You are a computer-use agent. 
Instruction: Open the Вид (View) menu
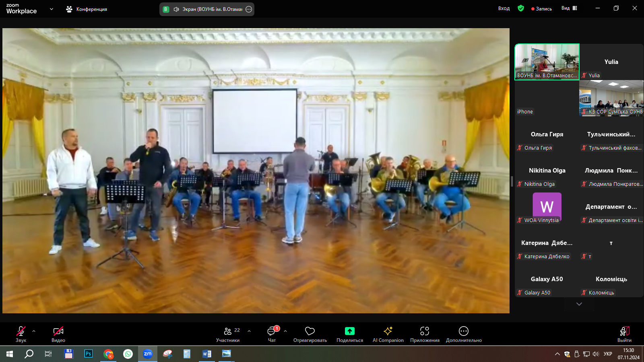click(x=569, y=8)
